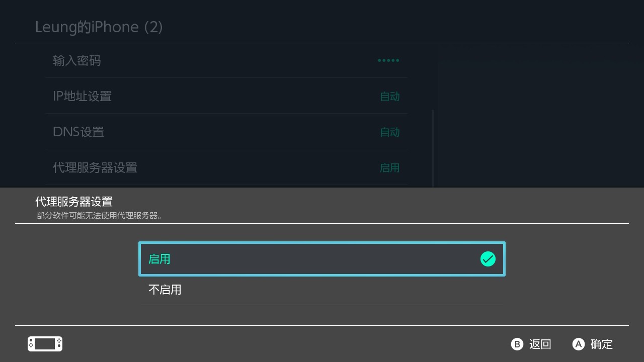Open the DNS设置 row
This screenshot has height=362, width=644.
226,132
